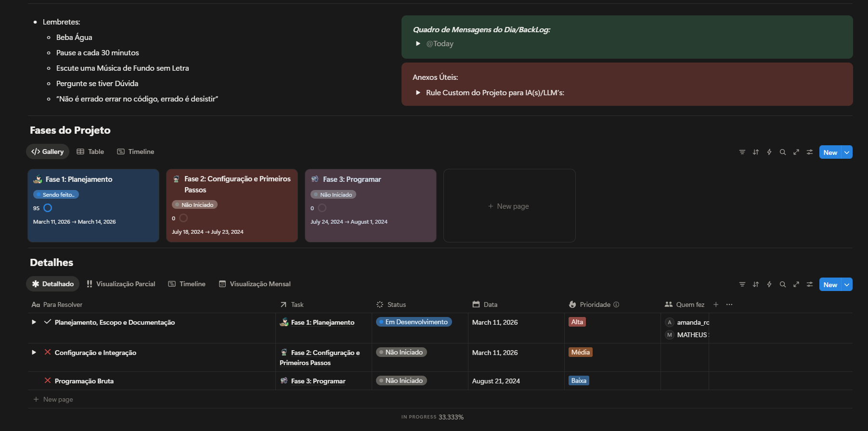Open Fase 2: Configuração e Primeiros Passos card
Image resolution: width=868 pixels, height=431 pixels.
click(x=232, y=205)
